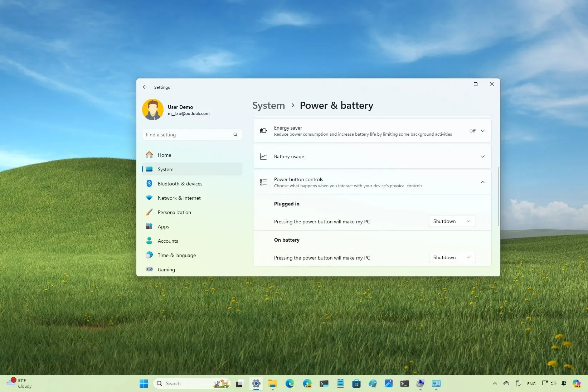Viewport: 588px width, 392px height.
Task: Change the Plugged in power button action dropdown
Action: click(x=452, y=221)
